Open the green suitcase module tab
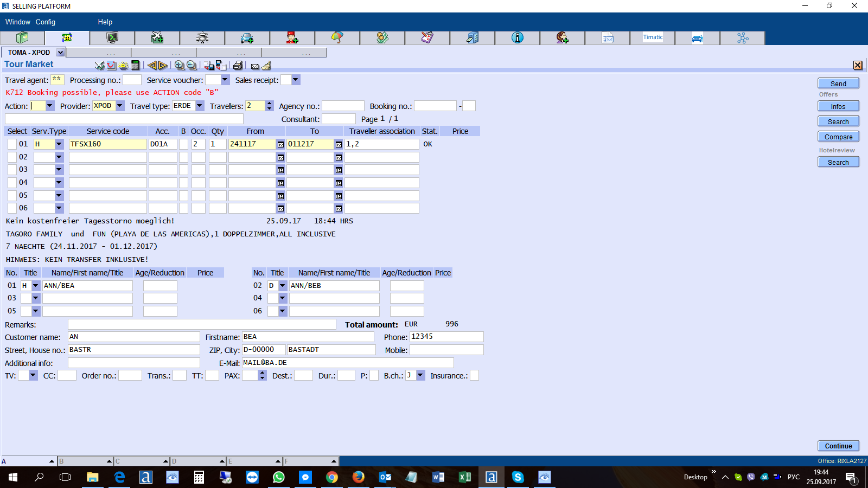 22,37
